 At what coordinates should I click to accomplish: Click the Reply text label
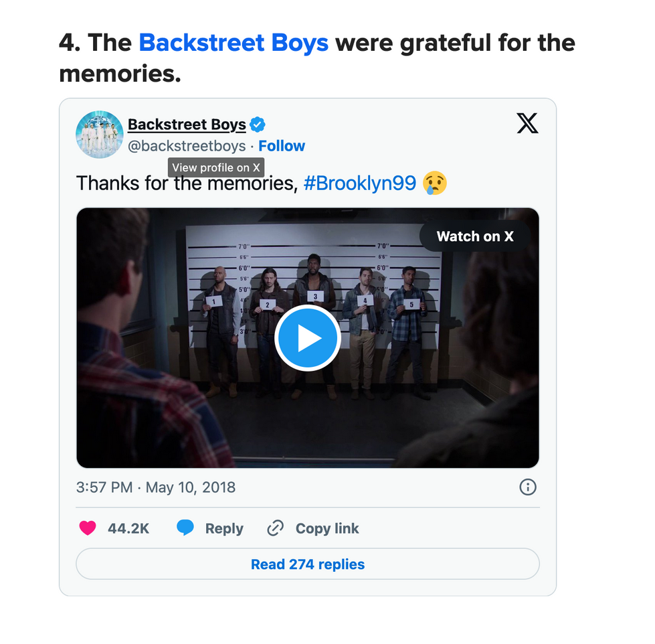click(224, 528)
